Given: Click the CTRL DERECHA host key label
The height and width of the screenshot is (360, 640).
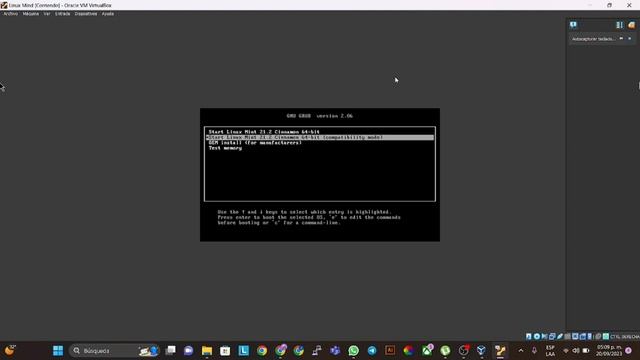Looking at the screenshot, I should coord(625,337).
